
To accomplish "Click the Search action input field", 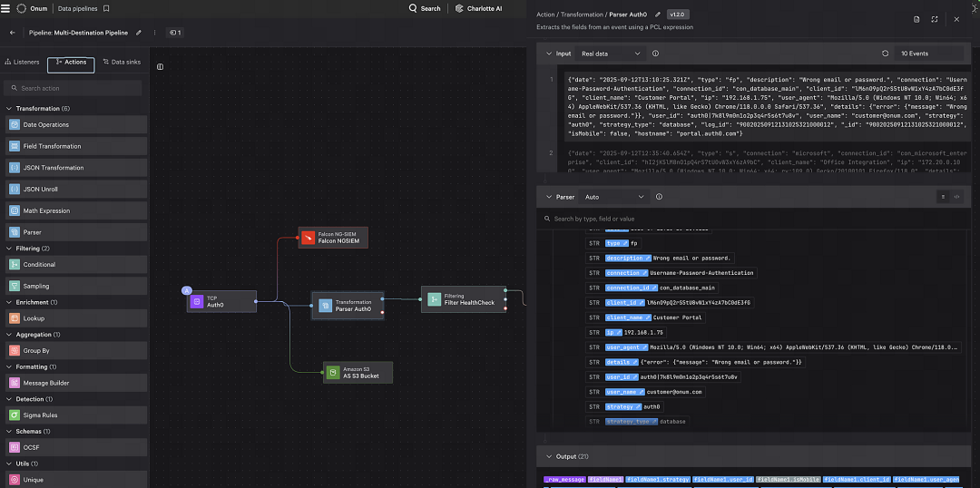I will coord(73,88).
